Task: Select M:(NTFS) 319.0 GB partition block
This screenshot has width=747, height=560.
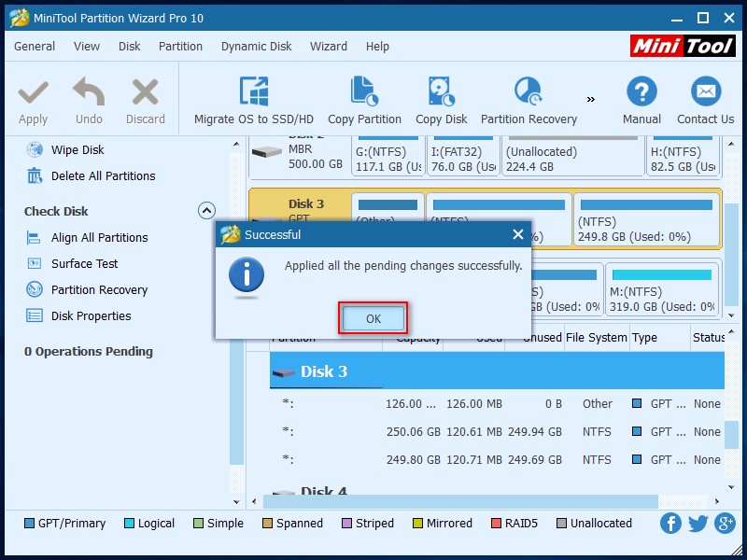Action: coord(662,289)
